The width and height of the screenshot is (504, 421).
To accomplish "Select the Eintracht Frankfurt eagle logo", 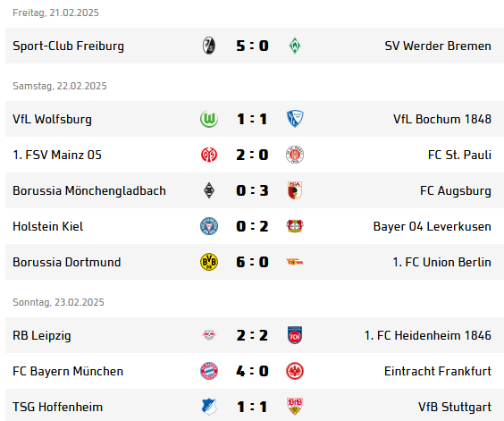I will pyautogui.click(x=295, y=371).
